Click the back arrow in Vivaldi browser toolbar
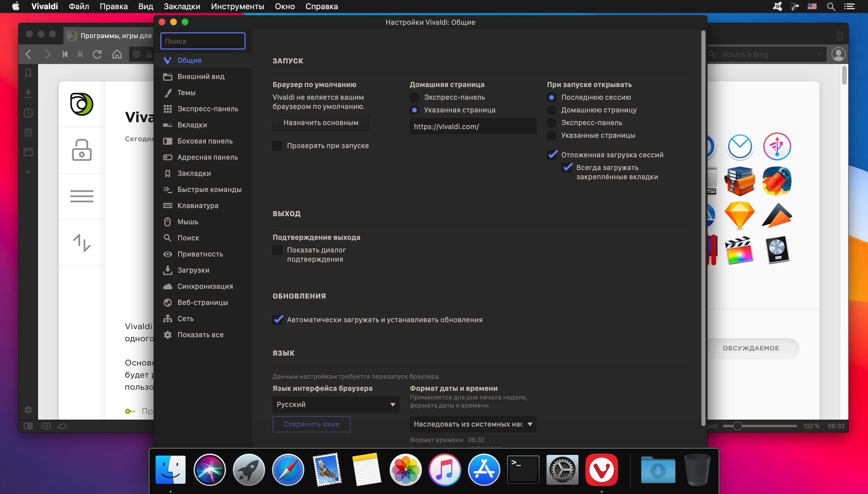Image resolution: width=868 pixels, height=494 pixels. [x=28, y=54]
